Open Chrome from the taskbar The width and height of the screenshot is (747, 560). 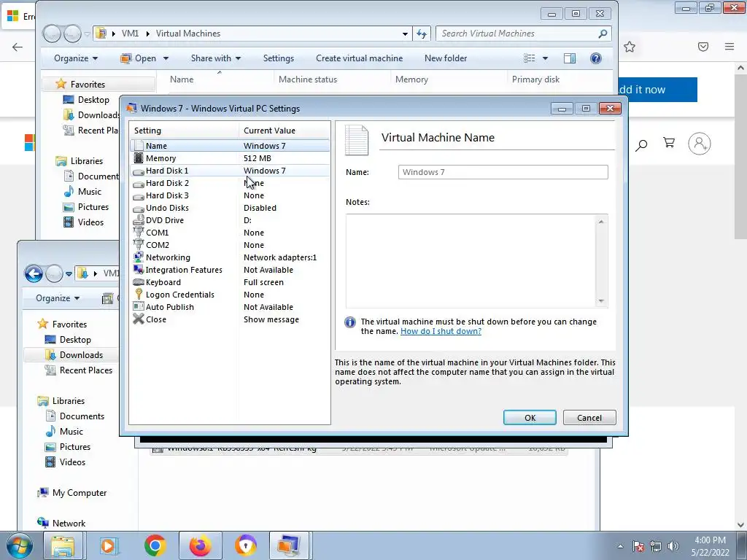click(x=155, y=545)
